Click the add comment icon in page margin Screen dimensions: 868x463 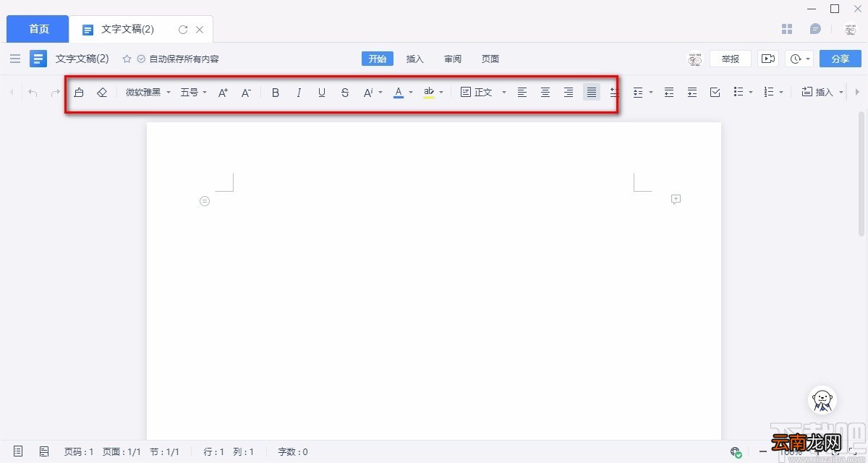point(676,199)
